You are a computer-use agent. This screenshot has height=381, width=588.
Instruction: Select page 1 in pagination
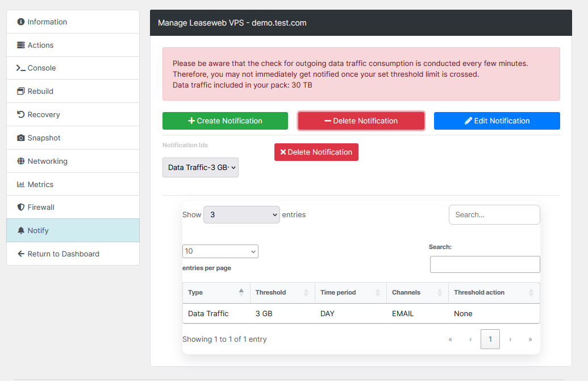[x=490, y=339]
